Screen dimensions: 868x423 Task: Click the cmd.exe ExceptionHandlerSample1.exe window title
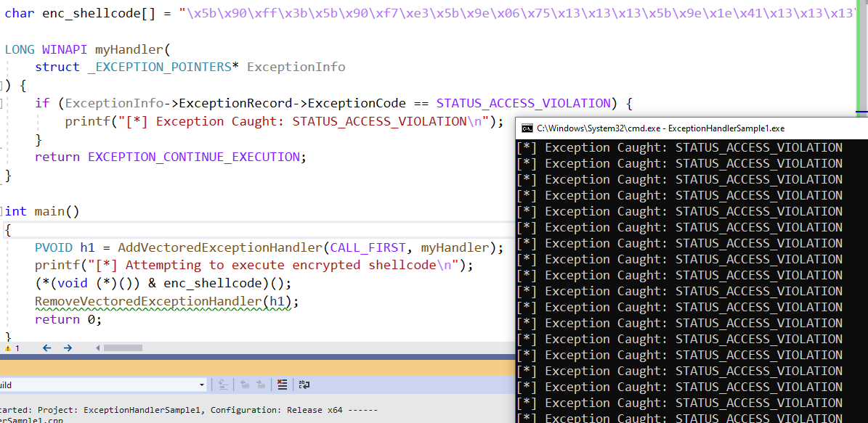tap(660, 128)
